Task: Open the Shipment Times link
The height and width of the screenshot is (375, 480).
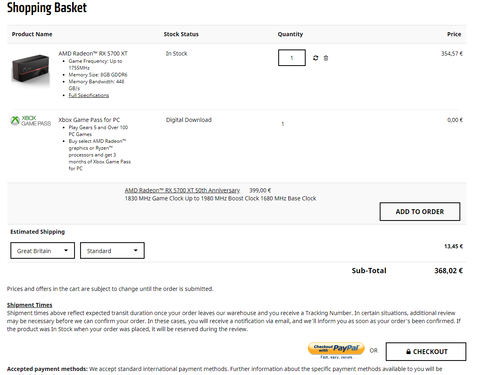Action: pos(30,305)
